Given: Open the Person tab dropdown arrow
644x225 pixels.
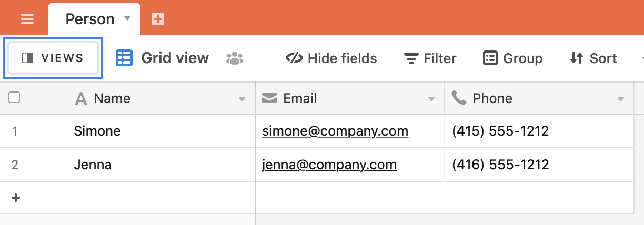Looking at the screenshot, I should point(127,18).
